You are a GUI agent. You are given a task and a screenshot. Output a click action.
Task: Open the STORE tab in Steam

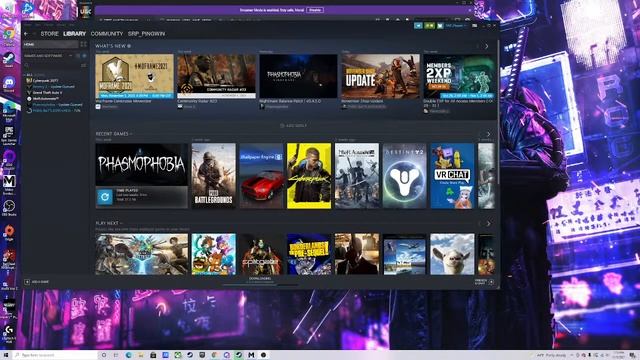[50, 33]
